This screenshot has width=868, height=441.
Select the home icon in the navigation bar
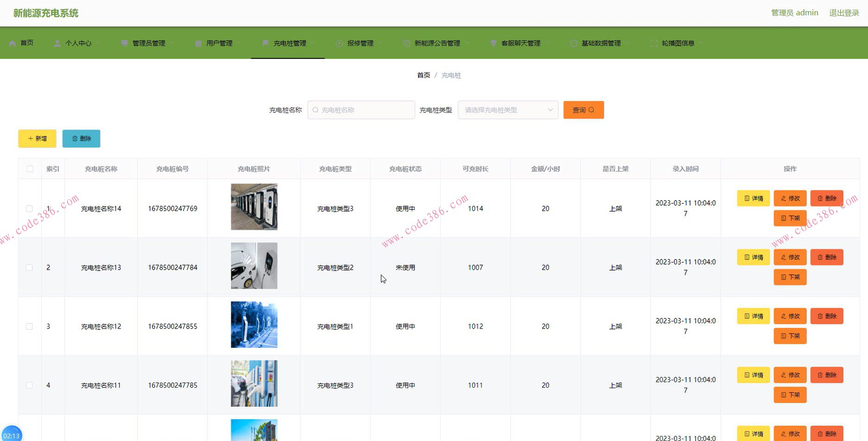pos(13,43)
